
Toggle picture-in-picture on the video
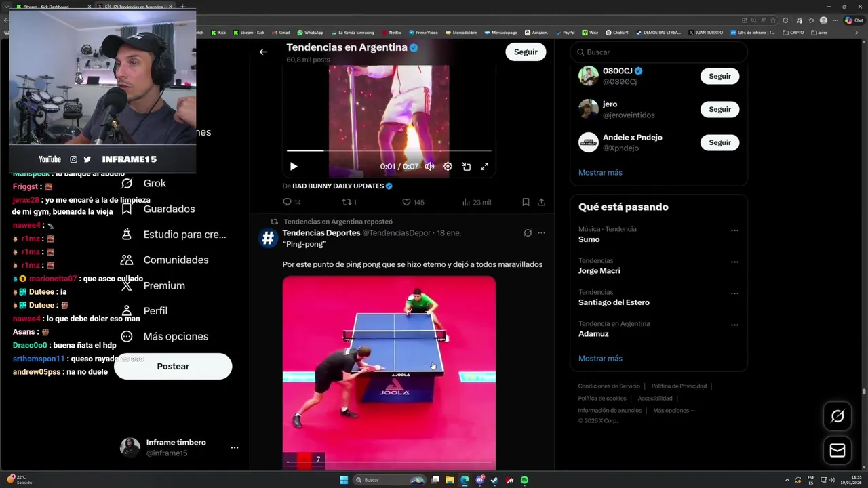point(467,166)
